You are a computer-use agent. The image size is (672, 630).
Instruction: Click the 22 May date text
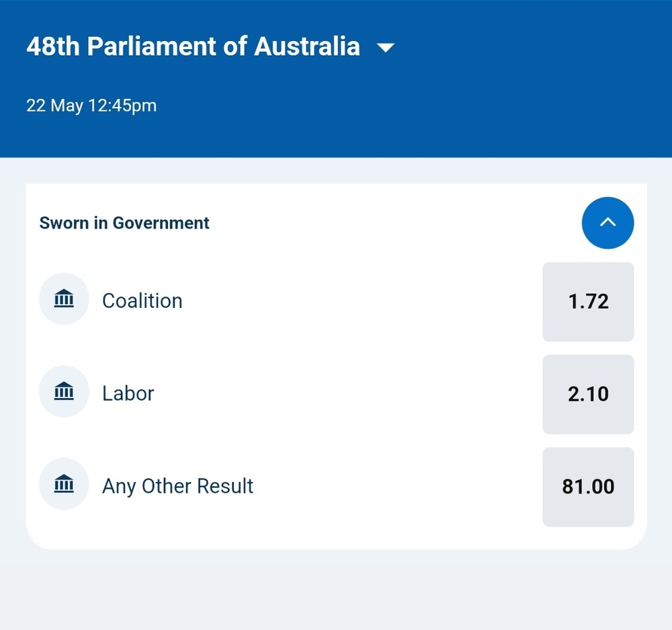coord(54,106)
